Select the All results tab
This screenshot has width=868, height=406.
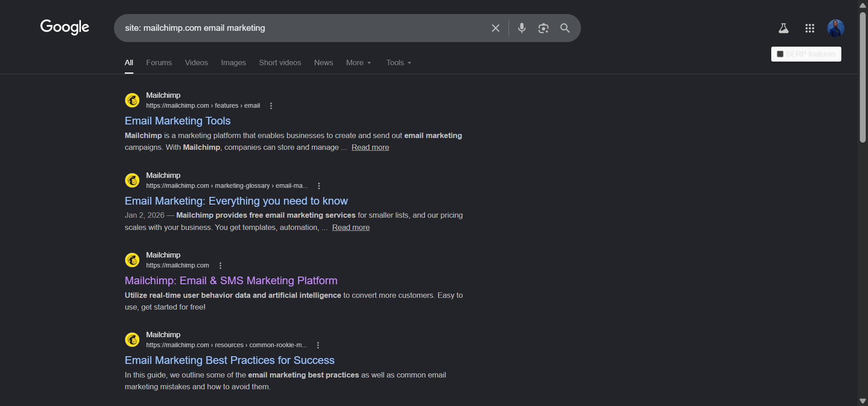click(129, 63)
